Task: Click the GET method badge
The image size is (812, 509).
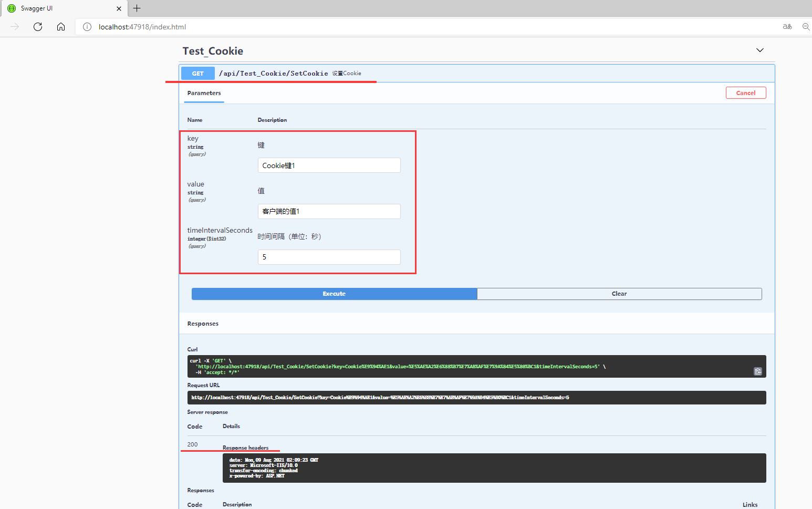Action: 197,73
